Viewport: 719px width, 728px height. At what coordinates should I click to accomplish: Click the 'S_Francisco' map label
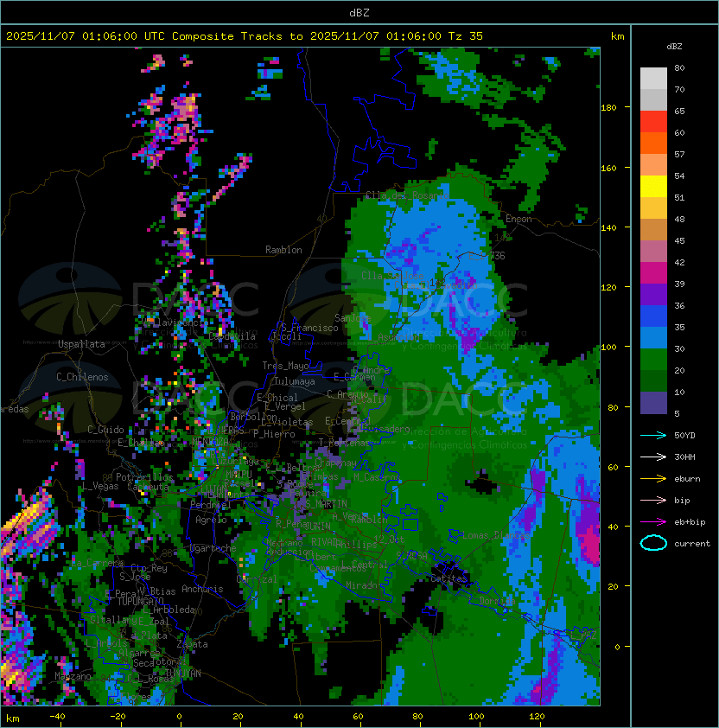[x=309, y=328]
